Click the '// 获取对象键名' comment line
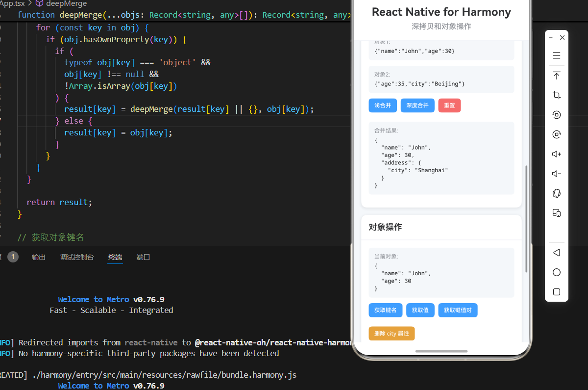This screenshot has width=588, height=390. (50, 237)
